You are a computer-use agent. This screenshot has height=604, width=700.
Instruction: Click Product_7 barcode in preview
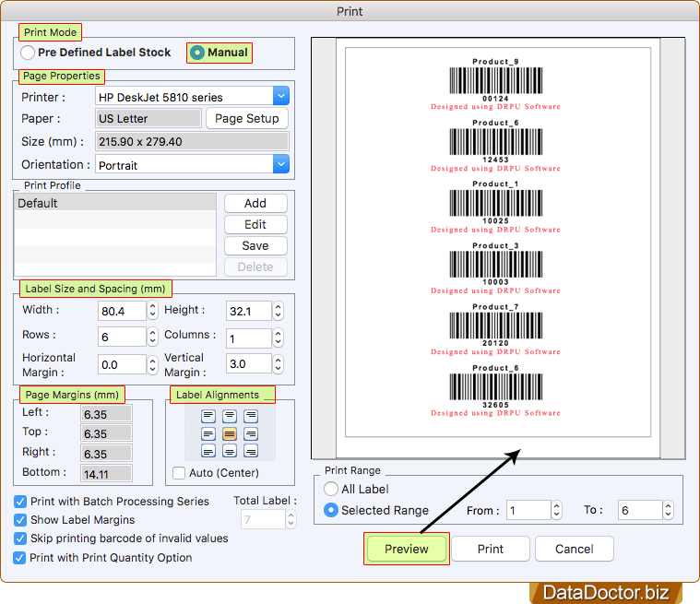[495, 326]
